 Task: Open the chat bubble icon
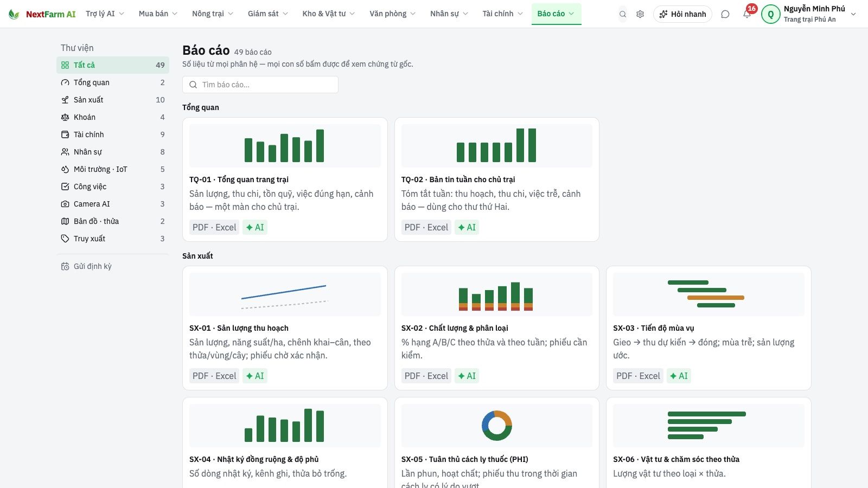point(725,14)
